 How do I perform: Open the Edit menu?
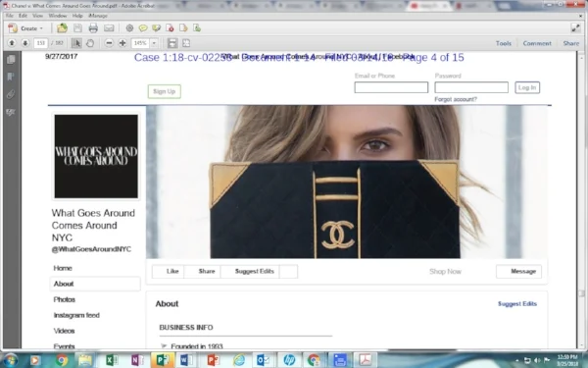(23, 16)
